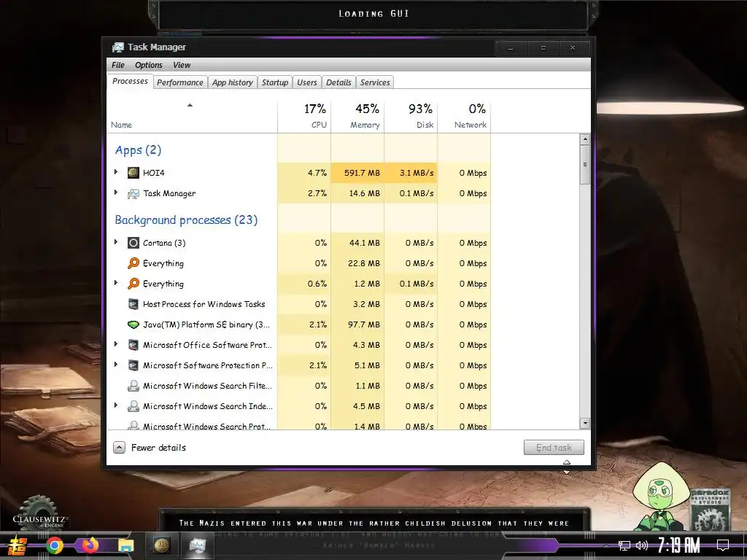Expand the Task Manager process group

[116, 192]
